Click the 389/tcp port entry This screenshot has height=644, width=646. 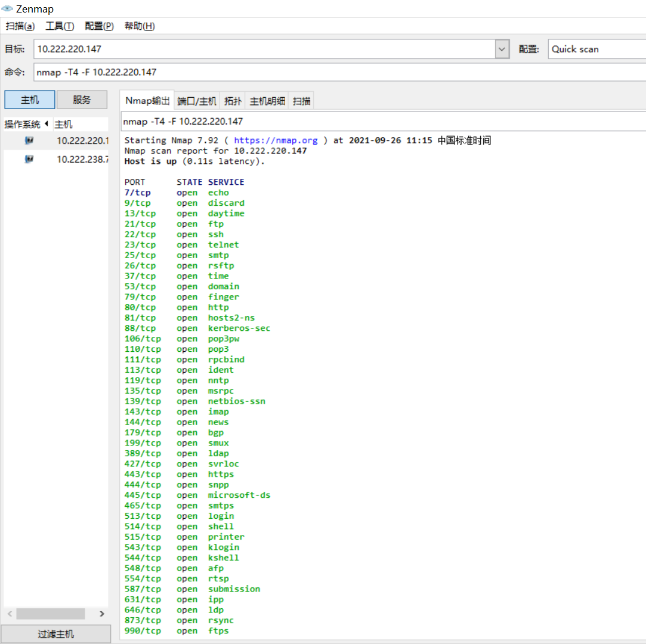pyautogui.click(x=143, y=453)
